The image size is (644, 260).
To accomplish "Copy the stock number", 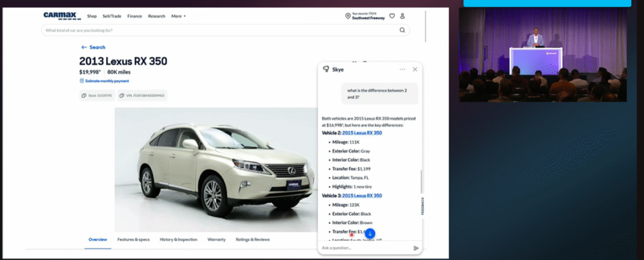I will (97, 96).
